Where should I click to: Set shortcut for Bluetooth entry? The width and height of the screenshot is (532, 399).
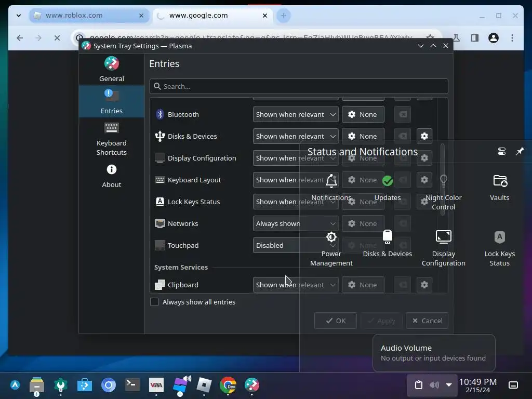[363, 114]
